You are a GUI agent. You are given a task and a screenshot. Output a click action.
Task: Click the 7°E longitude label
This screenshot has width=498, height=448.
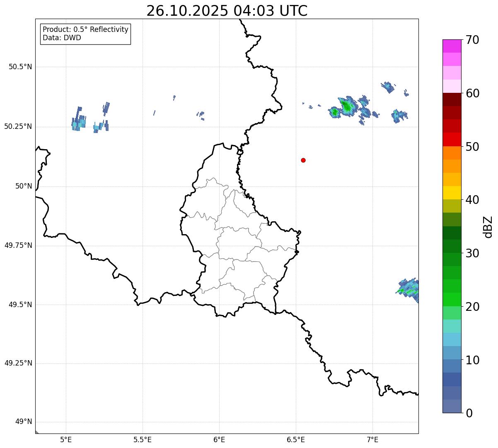372,439
